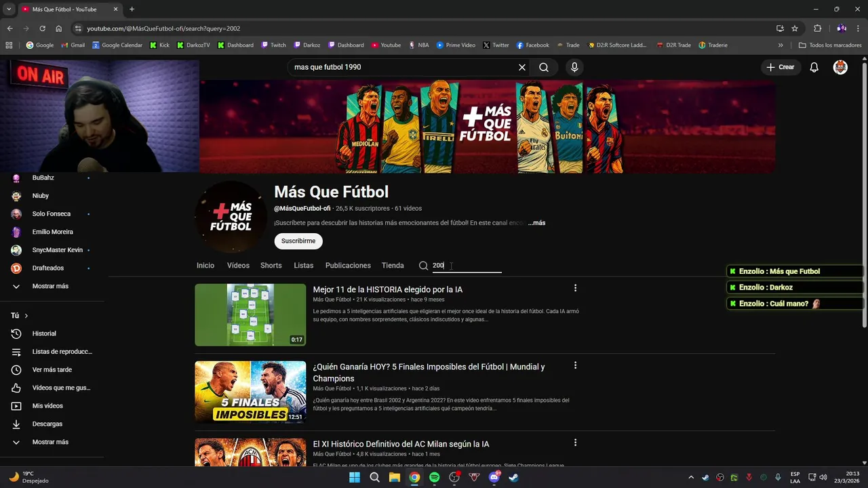The image size is (868, 488).
Task: Expand the lower Mostrar más list
Action: (x=52, y=442)
